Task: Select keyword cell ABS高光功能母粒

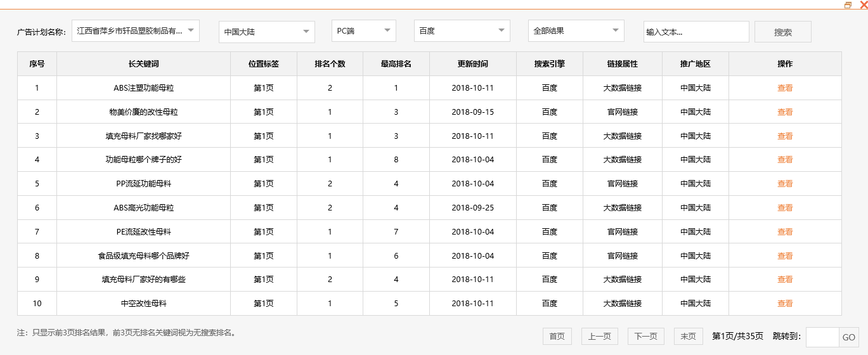Action: [143, 208]
